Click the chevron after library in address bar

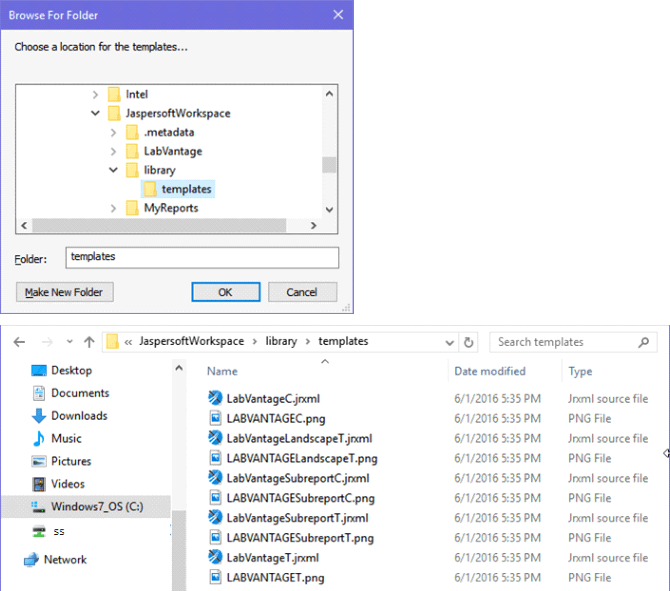pyautogui.click(x=308, y=341)
